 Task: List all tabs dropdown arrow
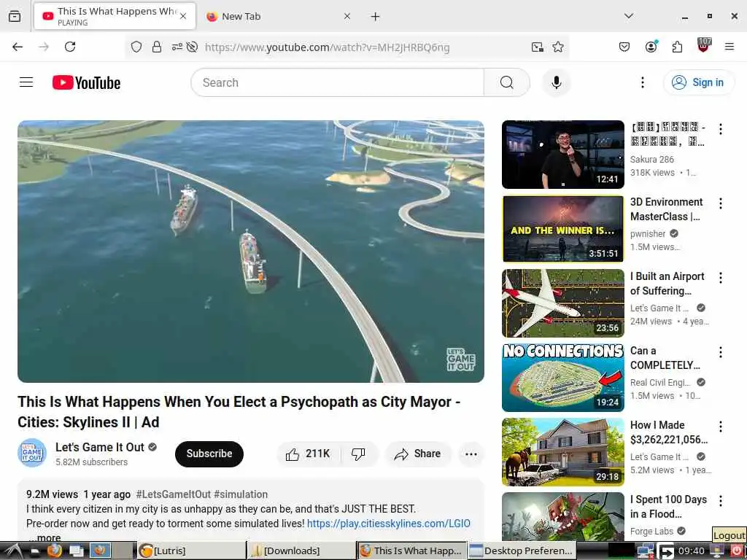(629, 16)
